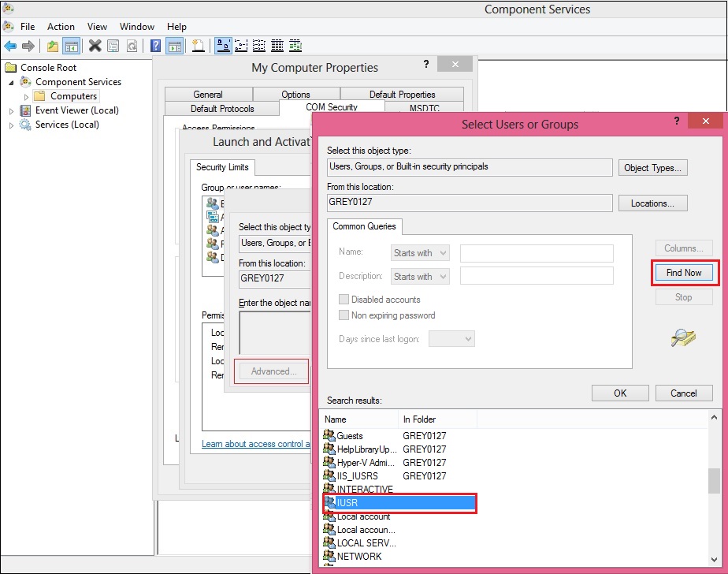The image size is (728, 574).
Task: Click the Find Now button
Action: point(684,273)
